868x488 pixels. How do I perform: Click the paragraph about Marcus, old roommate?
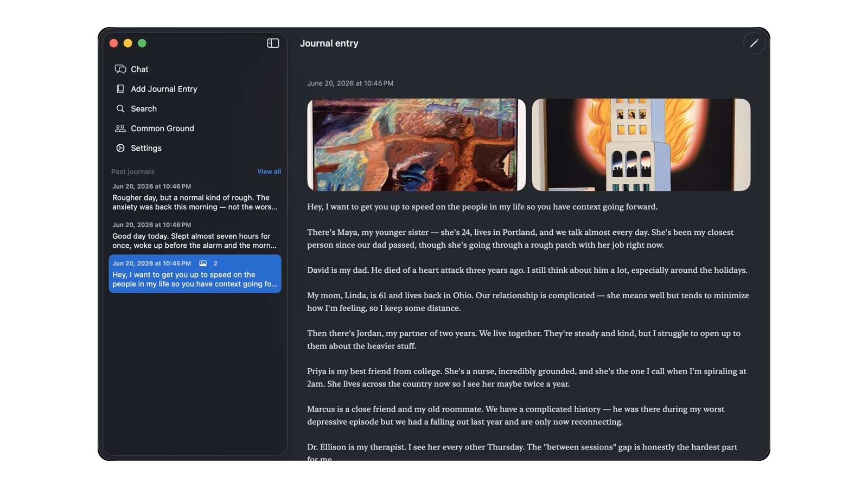(x=515, y=415)
